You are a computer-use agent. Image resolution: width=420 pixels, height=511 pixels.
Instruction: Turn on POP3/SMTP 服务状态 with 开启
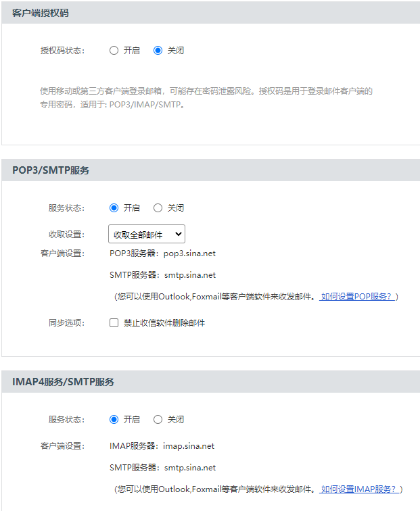(x=114, y=208)
